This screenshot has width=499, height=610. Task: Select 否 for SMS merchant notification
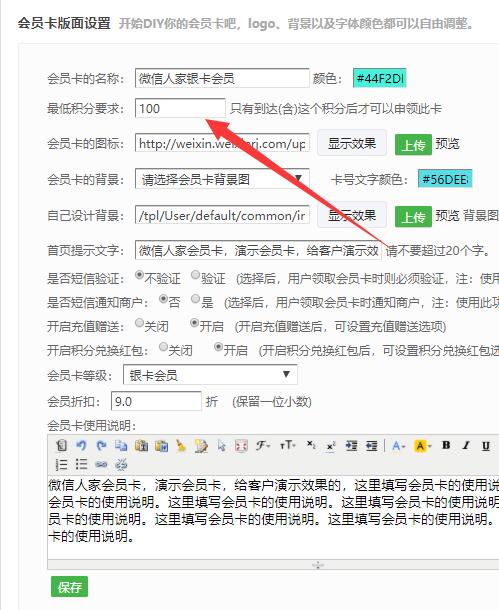point(163,299)
